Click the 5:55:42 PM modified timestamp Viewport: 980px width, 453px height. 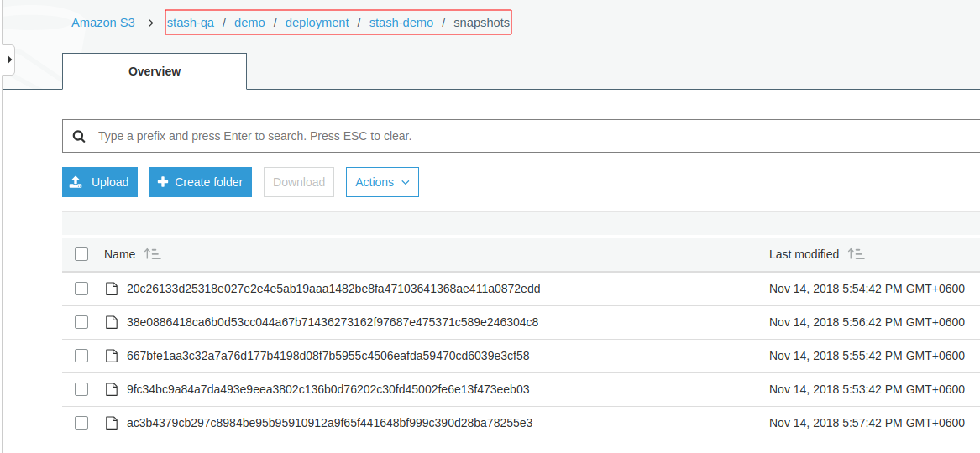(867, 357)
